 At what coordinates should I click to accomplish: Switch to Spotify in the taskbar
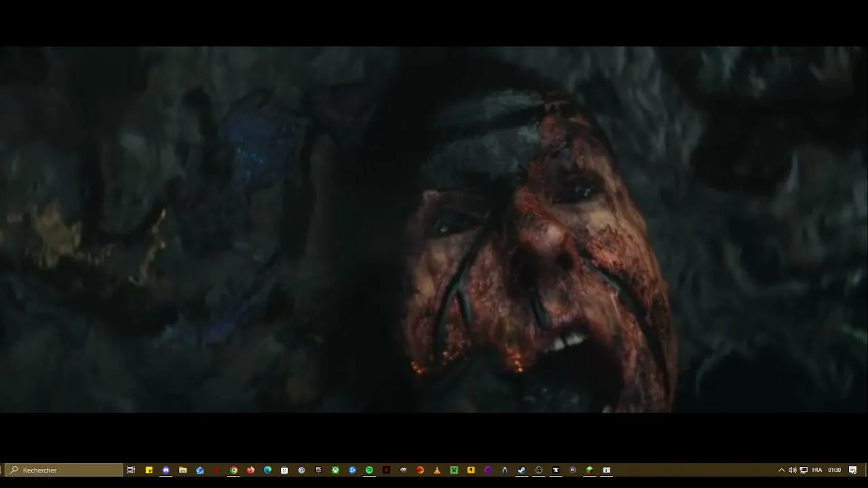369,470
